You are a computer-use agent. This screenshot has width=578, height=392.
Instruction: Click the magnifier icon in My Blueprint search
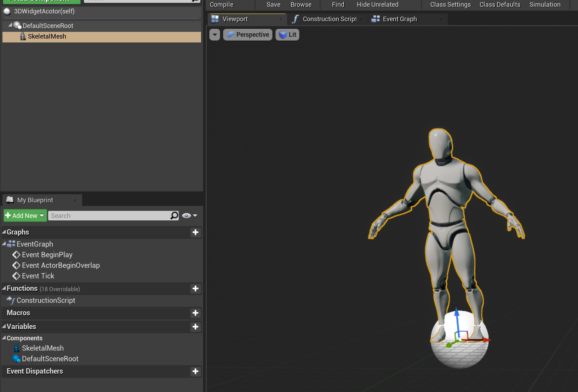pyautogui.click(x=173, y=215)
